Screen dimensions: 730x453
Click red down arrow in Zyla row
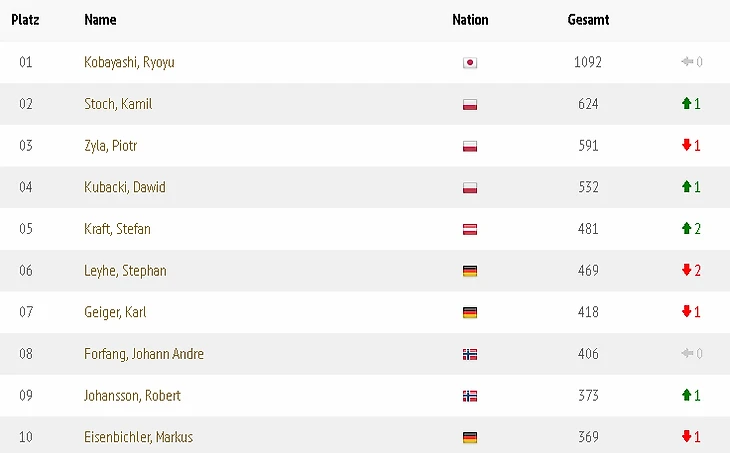(x=686, y=145)
